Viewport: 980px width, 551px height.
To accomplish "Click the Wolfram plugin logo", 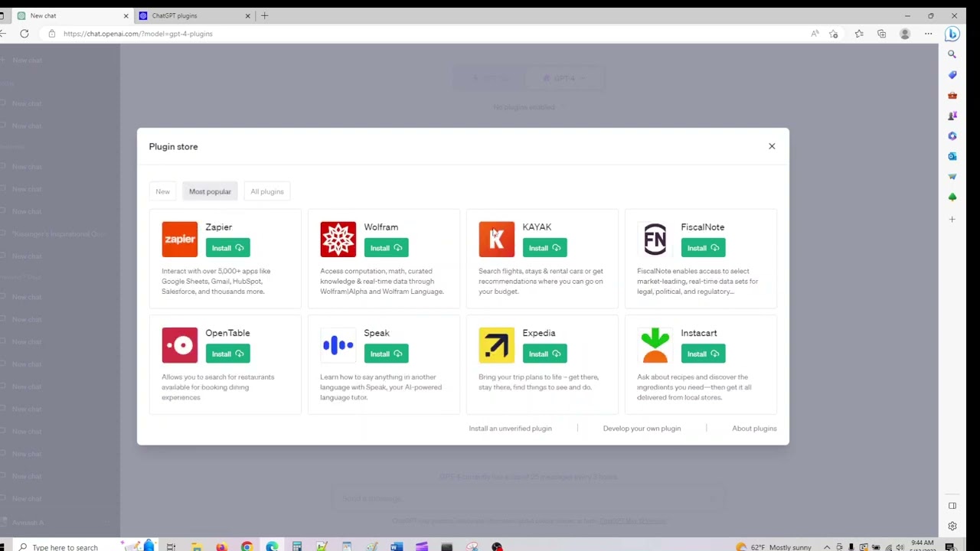I will click(x=338, y=240).
